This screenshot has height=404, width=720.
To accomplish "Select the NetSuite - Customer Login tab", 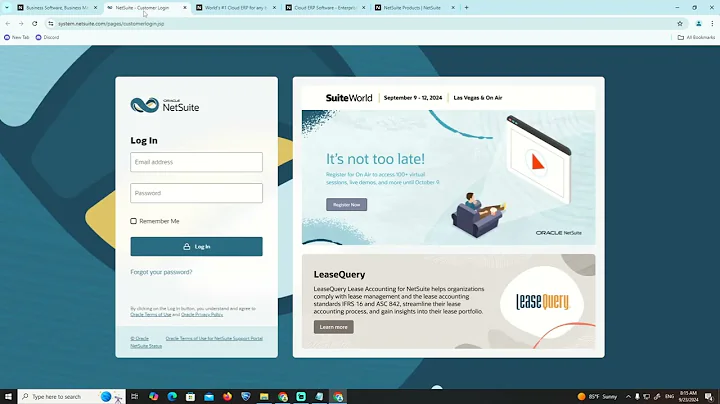I will pyautogui.click(x=142, y=7).
